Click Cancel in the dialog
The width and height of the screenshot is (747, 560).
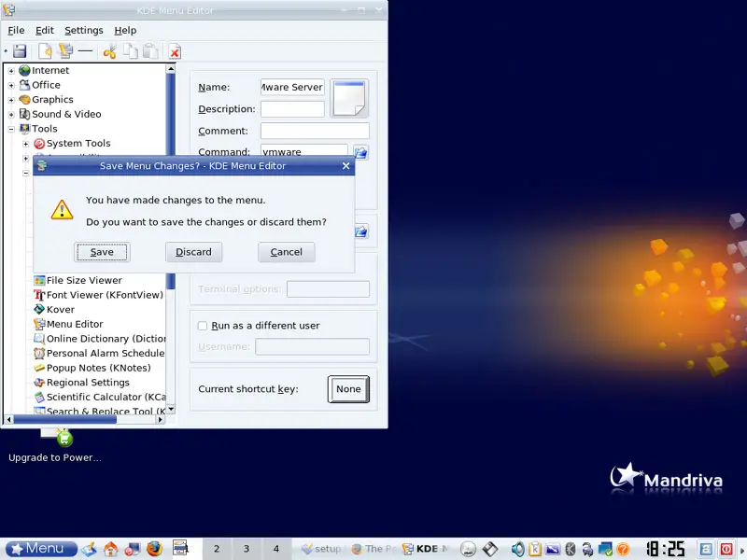(x=287, y=252)
